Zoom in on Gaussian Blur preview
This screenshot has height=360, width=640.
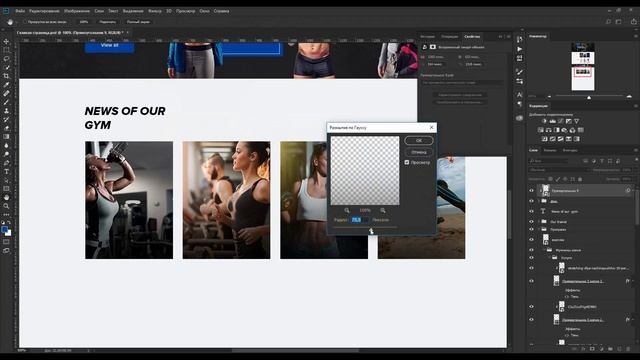coord(382,210)
